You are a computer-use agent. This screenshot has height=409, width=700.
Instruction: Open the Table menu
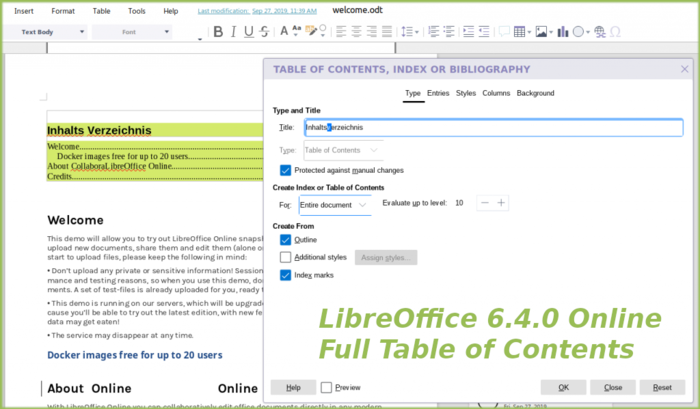(101, 11)
